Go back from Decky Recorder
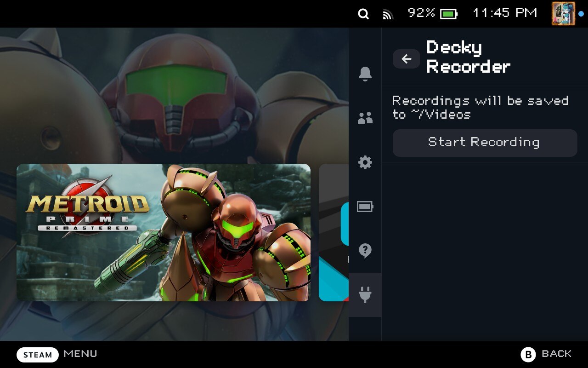Image resolution: width=588 pixels, height=368 pixels. 407,59
